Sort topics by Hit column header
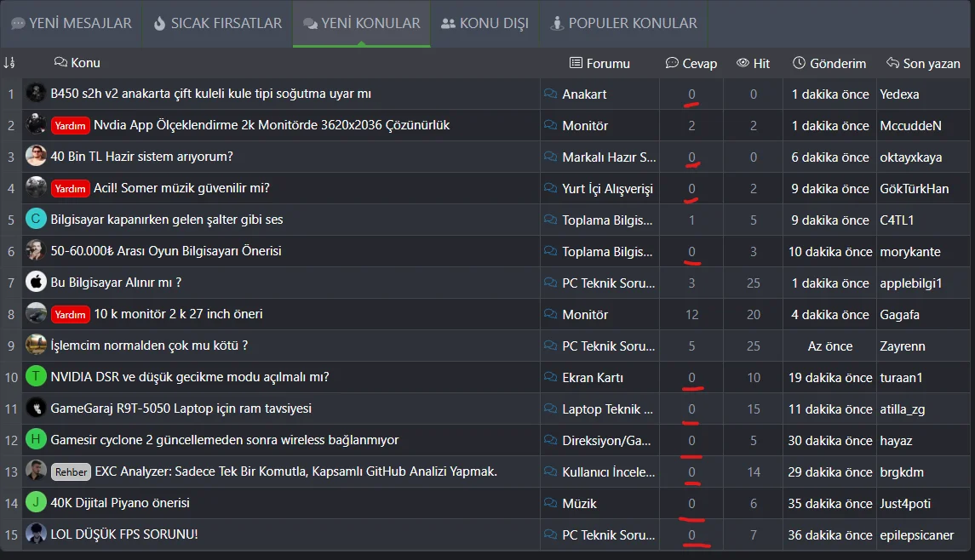The width and height of the screenshot is (975, 560). (753, 64)
